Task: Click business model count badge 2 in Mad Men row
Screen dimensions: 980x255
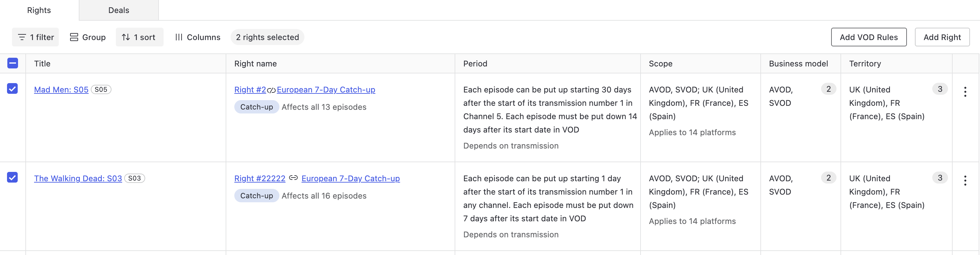Action: point(828,89)
